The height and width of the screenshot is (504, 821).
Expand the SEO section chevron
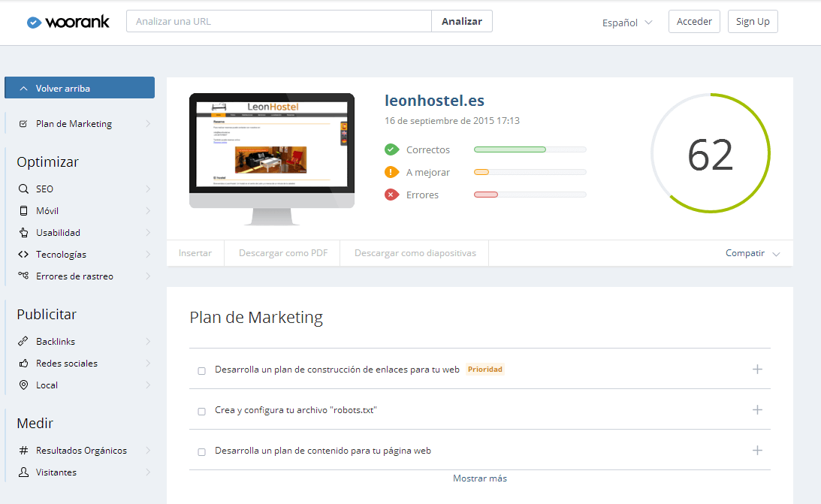click(148, 189)
